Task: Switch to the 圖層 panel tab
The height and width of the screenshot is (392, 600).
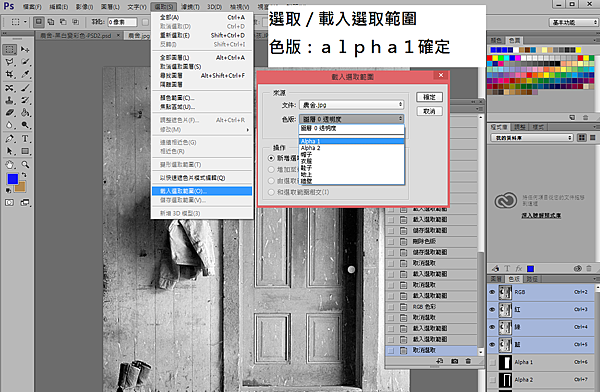Action: coord(496,279)
